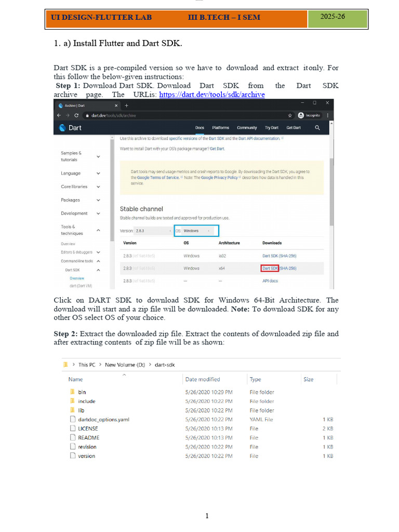399x532 pixels.
Task: Click the browser forward arrow icon
Action: pos(68,115)
